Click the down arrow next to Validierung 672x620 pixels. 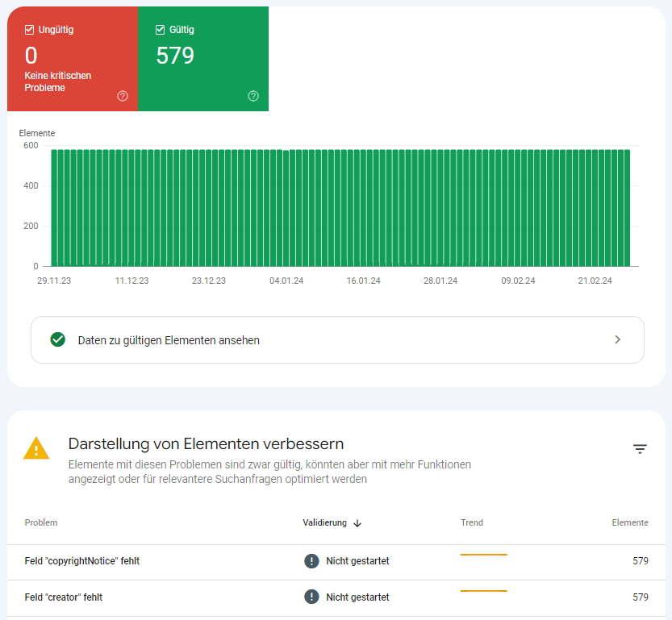point(357,523)
